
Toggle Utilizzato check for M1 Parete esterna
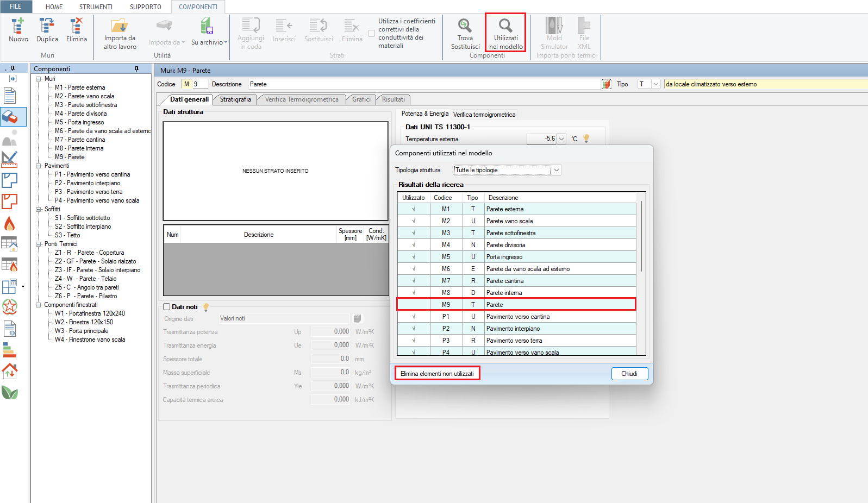[x=414, y=209]
